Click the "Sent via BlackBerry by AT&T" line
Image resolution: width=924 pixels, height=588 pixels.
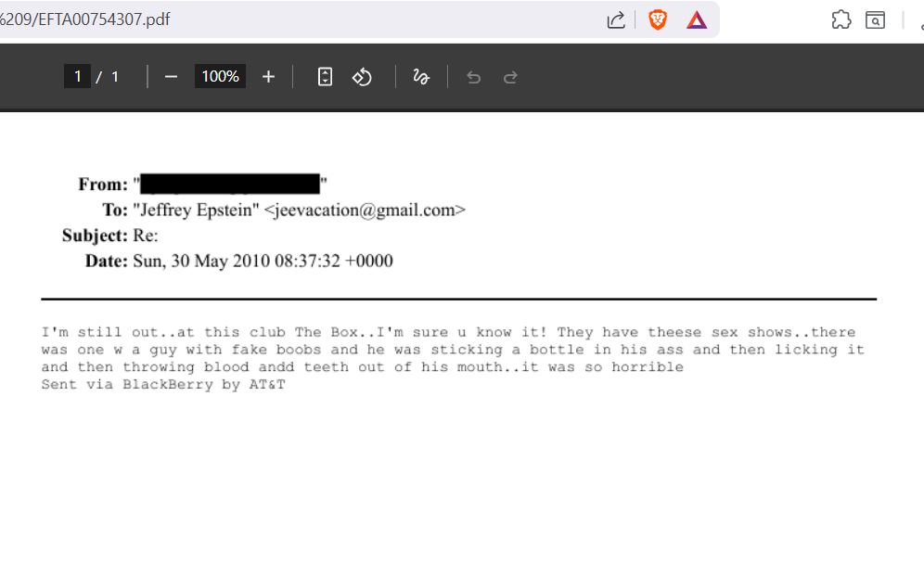[163, 385]
